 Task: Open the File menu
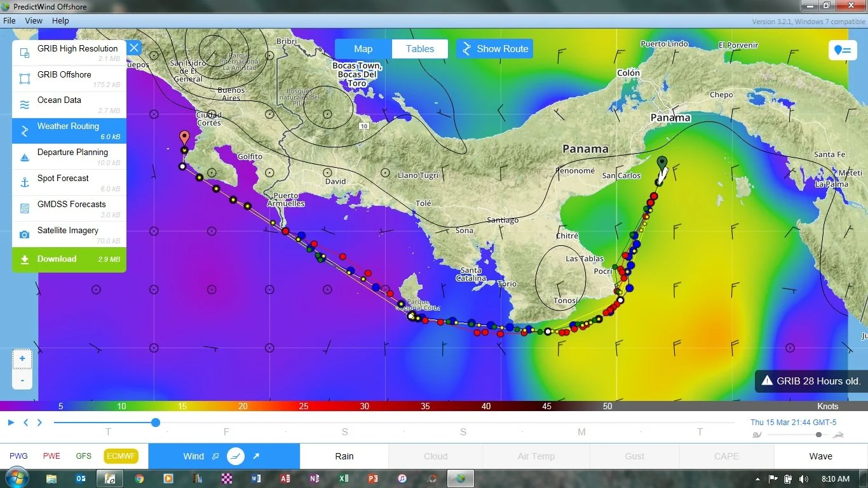point(10,21)
